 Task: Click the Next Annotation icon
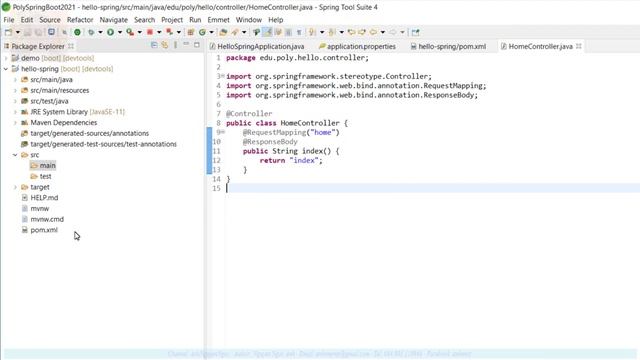click(x=313, y=32)
